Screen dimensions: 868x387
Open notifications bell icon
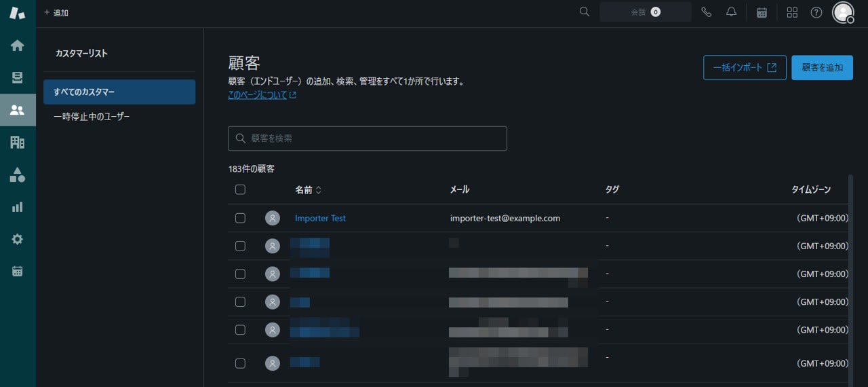click(731, 12)
